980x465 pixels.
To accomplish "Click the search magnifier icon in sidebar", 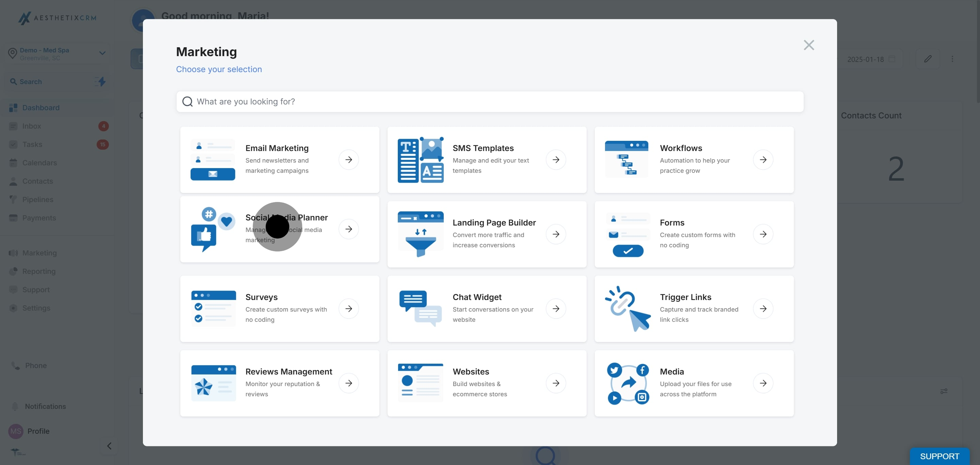I will (14, 81).
